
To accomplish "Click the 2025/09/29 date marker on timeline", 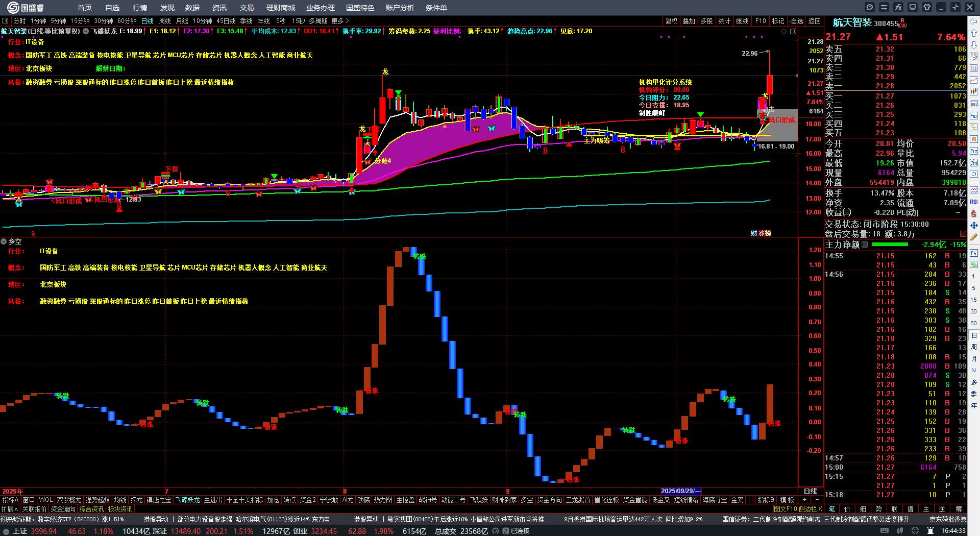I will (x=680, y=491).
